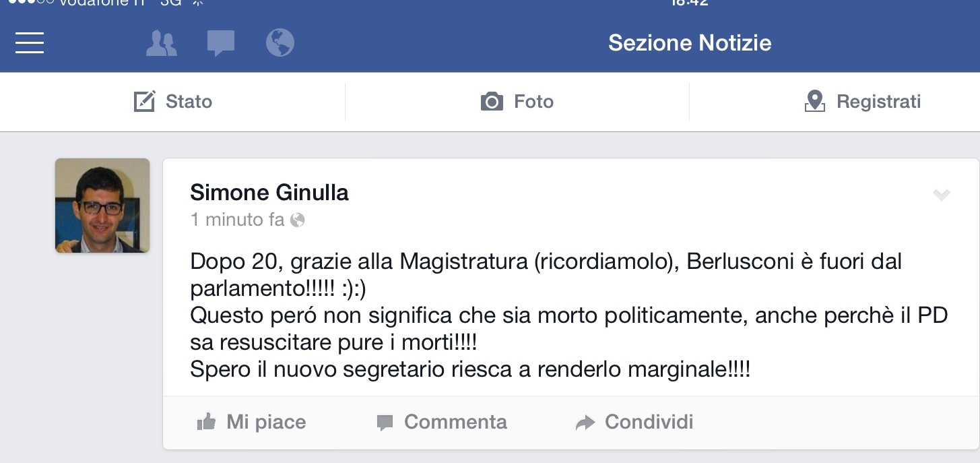Tap the clock in the status bar

(x=690, y=3)
